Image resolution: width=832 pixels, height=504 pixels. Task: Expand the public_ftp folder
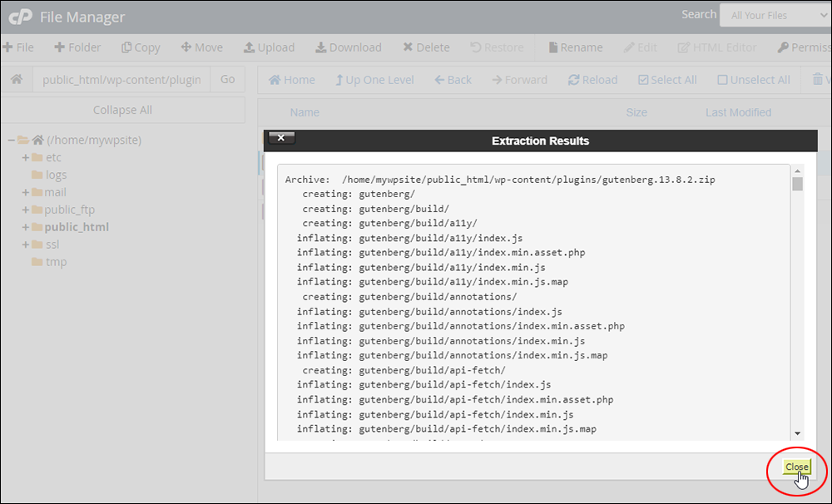click(25, 210)
